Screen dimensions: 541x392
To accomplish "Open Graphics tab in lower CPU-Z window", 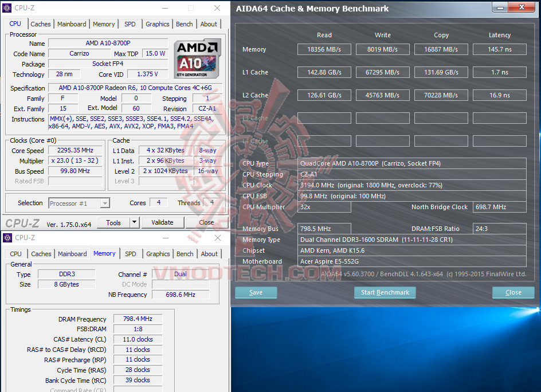I will point(158,254).
